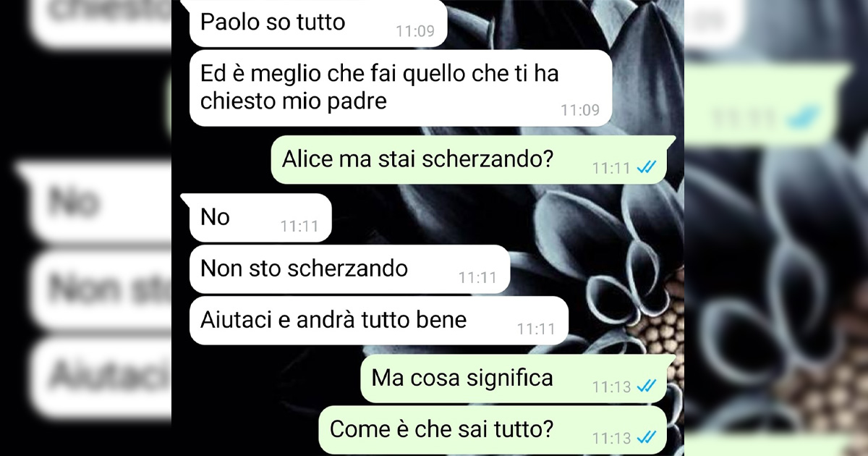Screen dimensions: 868x456
Task: Click the 11:09 timestamp on 'Paolo so tutto'
Action: pyautogui.click(x=415, y=31)
